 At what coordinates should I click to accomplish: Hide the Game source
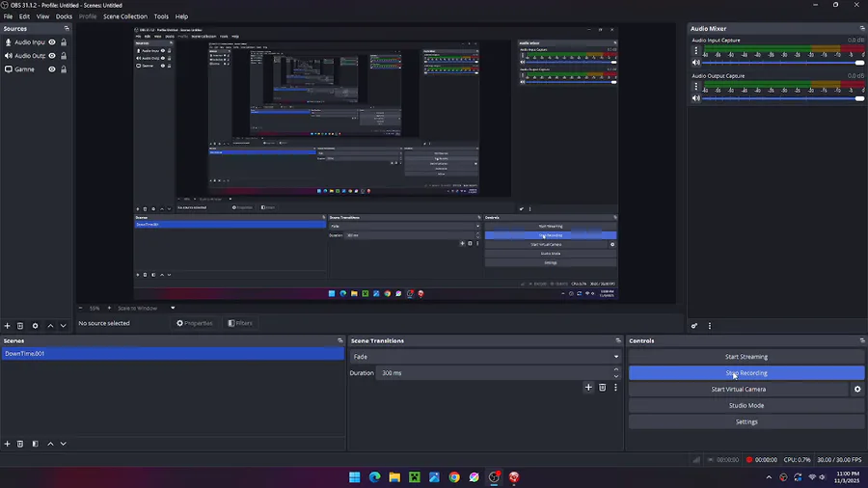52,69
